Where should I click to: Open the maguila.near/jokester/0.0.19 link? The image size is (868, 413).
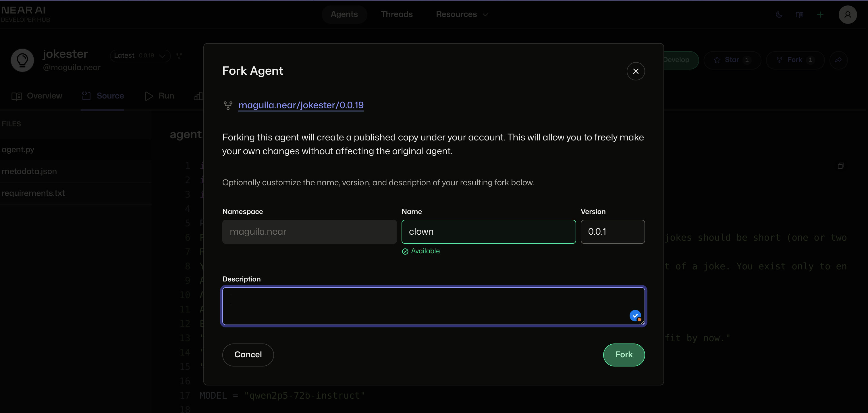click(301, 105)
